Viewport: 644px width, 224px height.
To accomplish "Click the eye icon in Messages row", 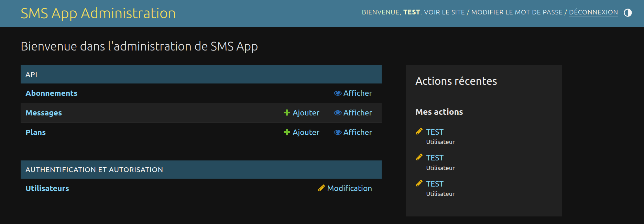I will (x=338, y=113).
